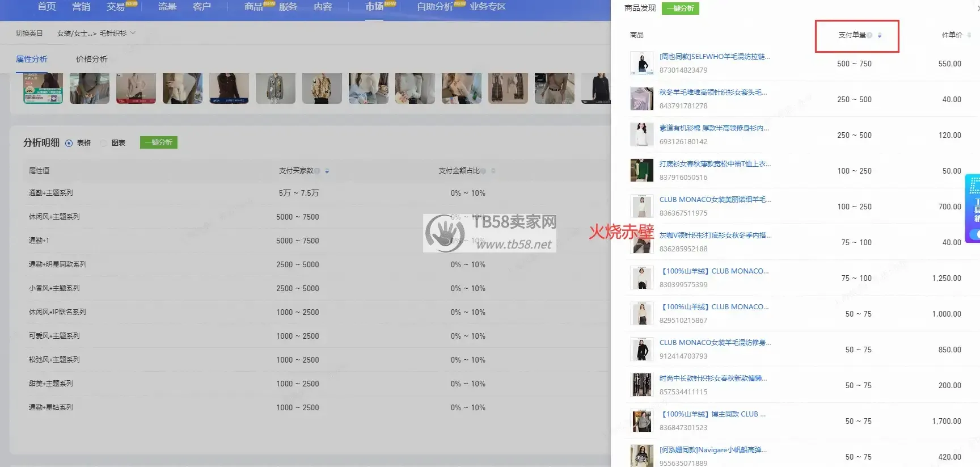Open the 流量 menu
The image size is (980, 467).
(167, 7)
